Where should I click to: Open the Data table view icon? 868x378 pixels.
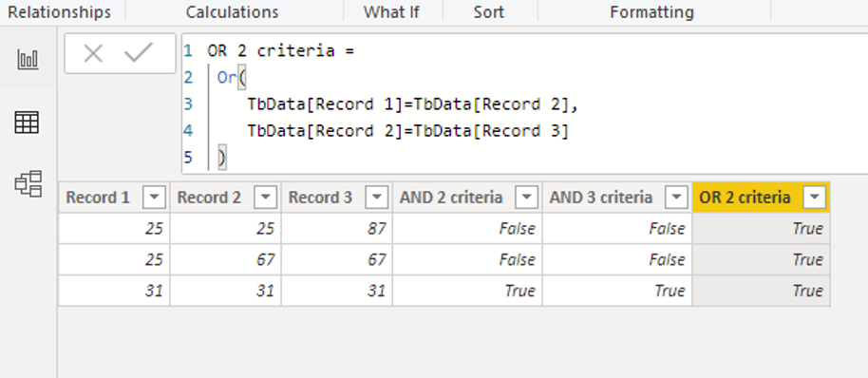(28, 123)
